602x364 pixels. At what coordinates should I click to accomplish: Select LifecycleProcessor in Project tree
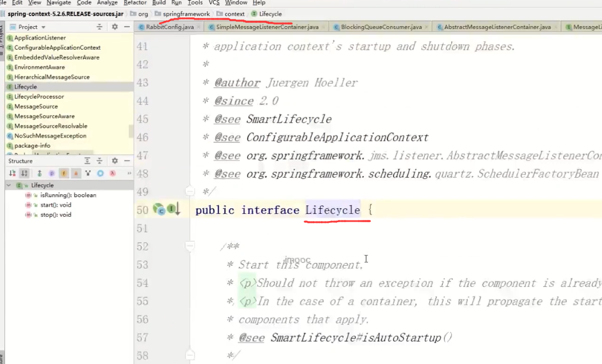point(39,97)
